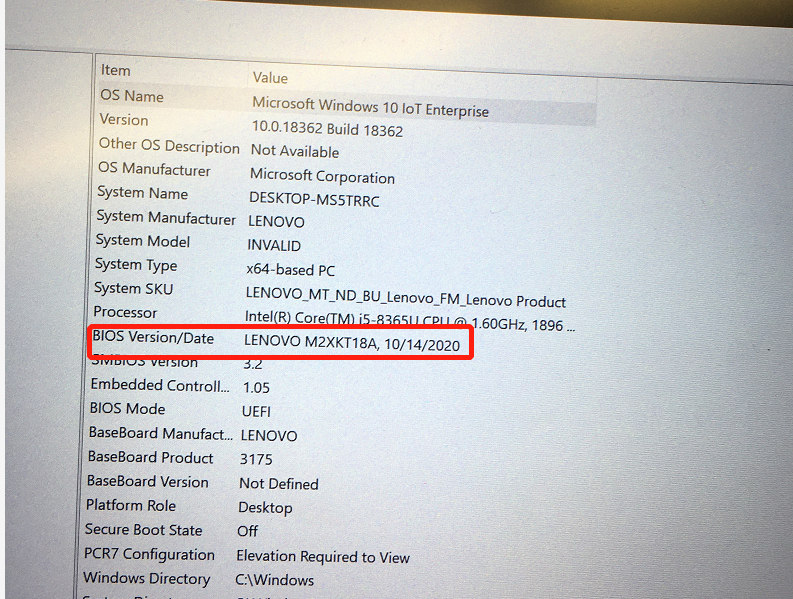Image resolution: width=793 pixels, height=599 pixels.
Task: Select the Windows Directory row
Action: 147,578
